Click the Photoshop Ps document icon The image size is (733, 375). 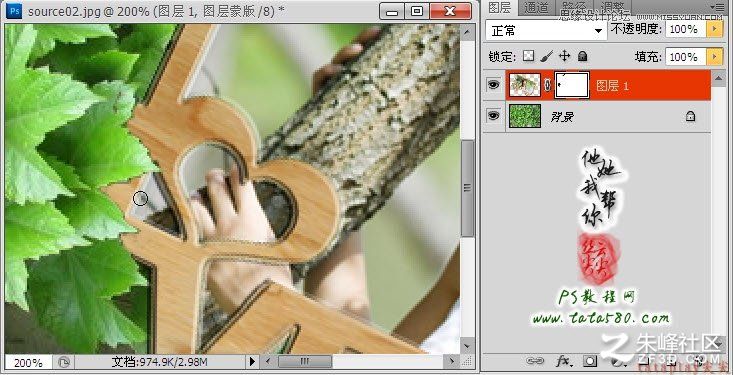click(14, 11)
